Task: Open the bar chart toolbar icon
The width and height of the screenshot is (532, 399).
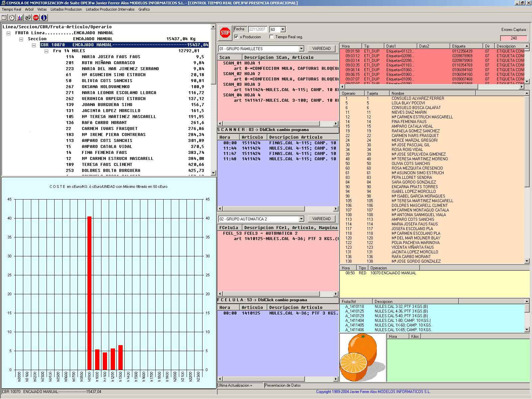Action: [20, 18]
